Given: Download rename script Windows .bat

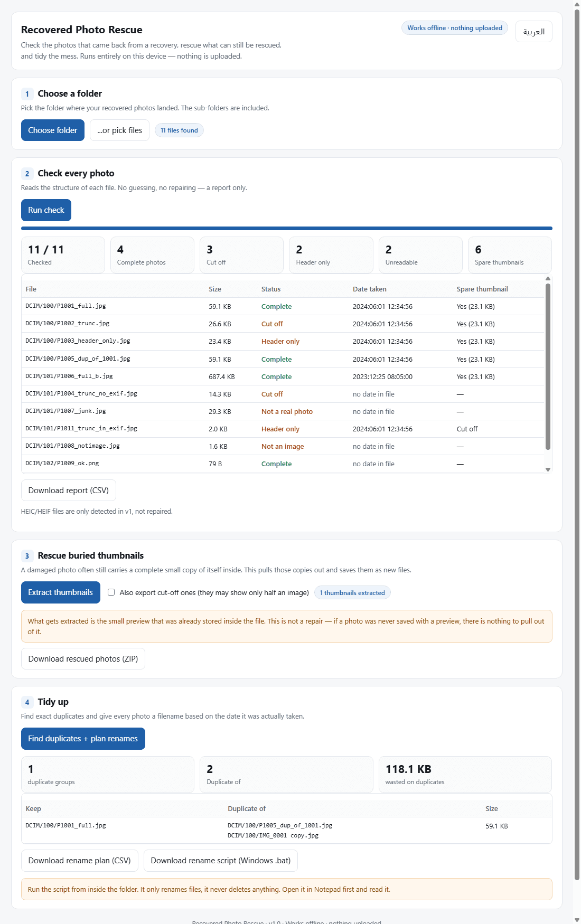Looking at the screenshot, I should [221, 861].
